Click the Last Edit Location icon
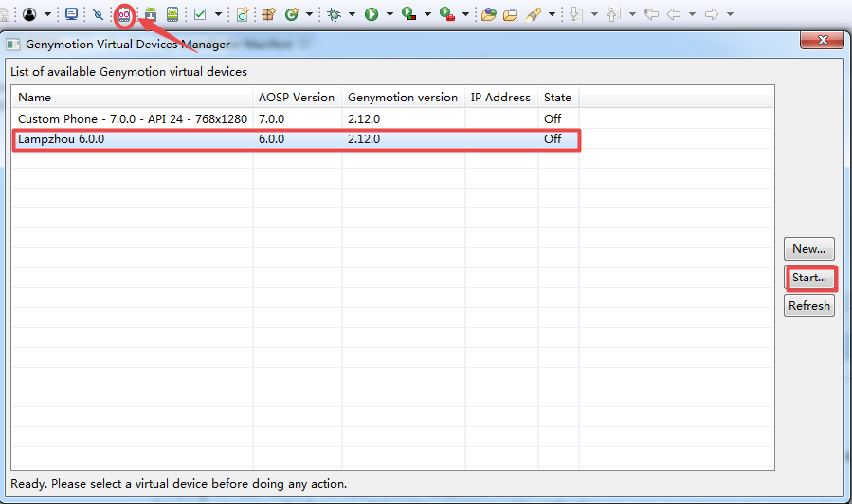The width and height of the screenshot is (852, 504). pyautogui.click(x=651, y=14)
